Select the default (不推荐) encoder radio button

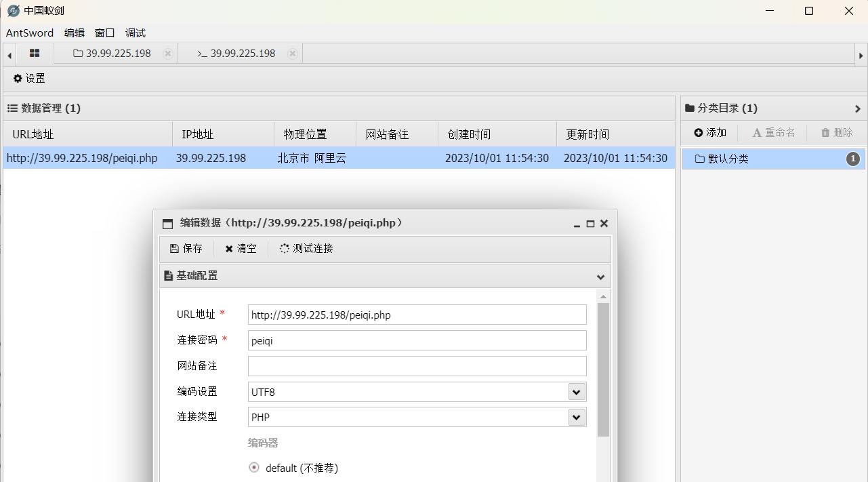(253, 467)
